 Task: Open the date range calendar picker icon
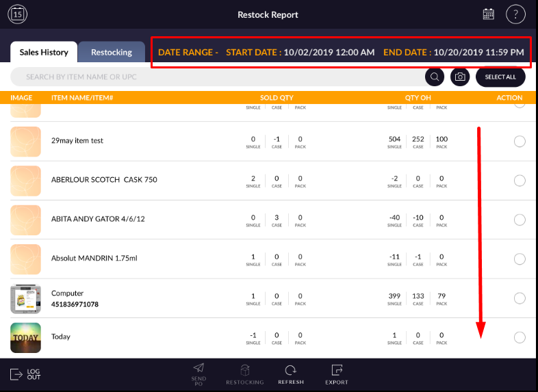tap(488, 14)
